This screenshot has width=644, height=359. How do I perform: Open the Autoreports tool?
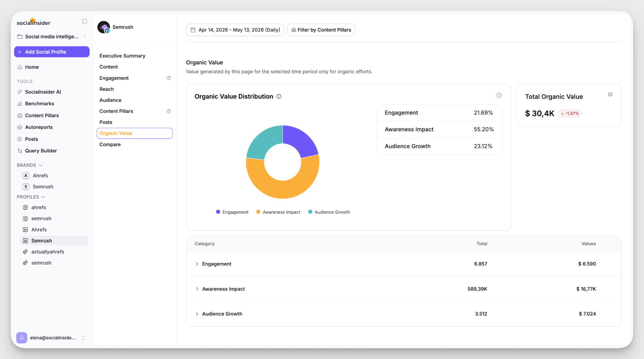pos(39,127)
